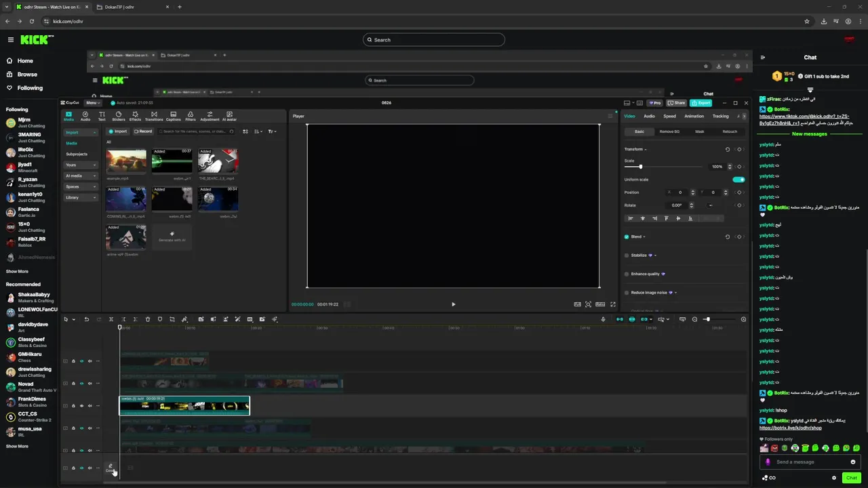Adjust the timeline zoom slider
The width and height of the screenshot is (868, 488).
point(719,319)
